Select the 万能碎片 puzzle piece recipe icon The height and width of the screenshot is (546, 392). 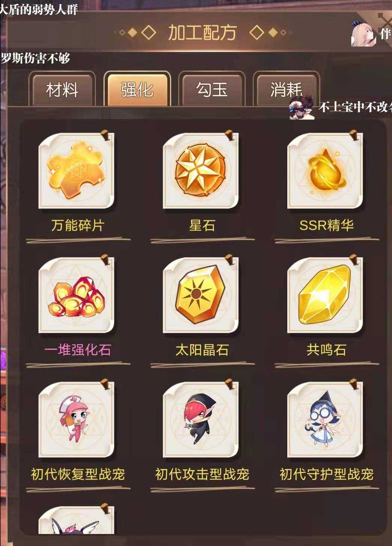point(76,171)
